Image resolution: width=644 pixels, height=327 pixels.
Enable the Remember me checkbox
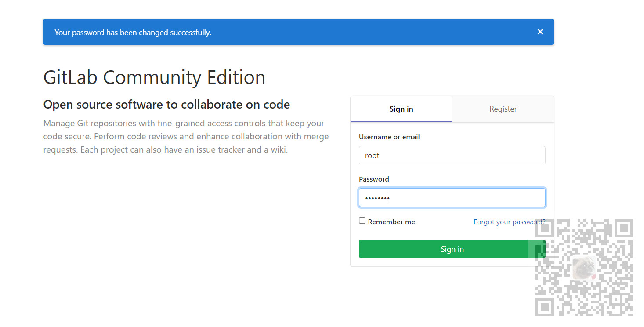(x=362, y=221)
